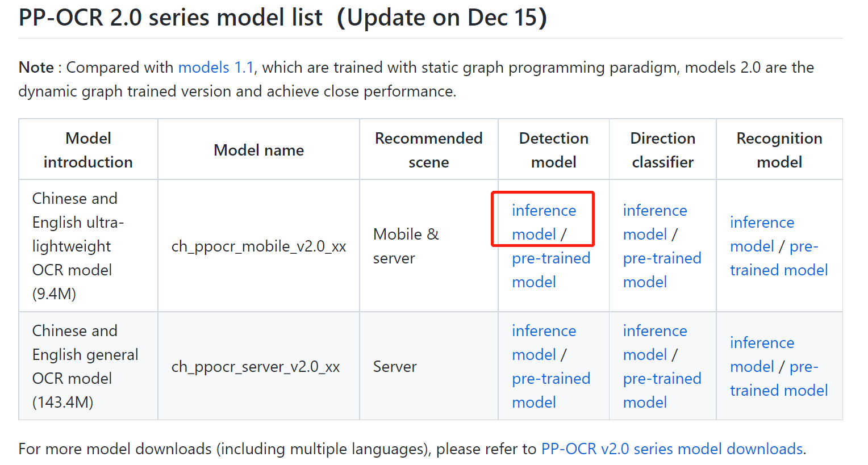868x465 pixels.
Task: Click the "Model name" column header
Action: pyautogui.click(x=258, y=150)
